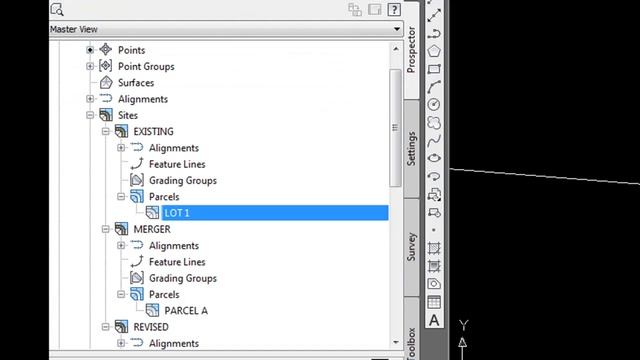Open Toolspace help question-mark icon
Image resolution: width=640 pixels, height=360 pixels.
pos(394,9)
